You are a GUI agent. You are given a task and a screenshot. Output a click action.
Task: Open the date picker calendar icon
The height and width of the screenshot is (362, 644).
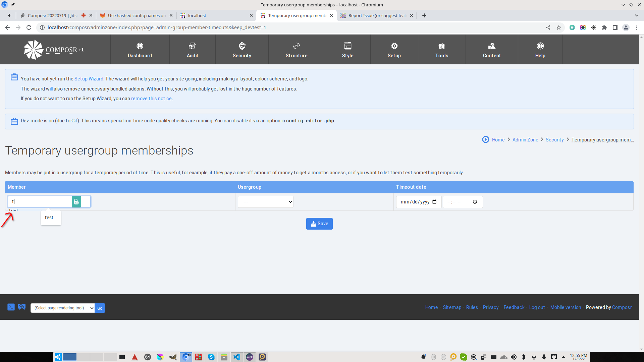point(434,202)
